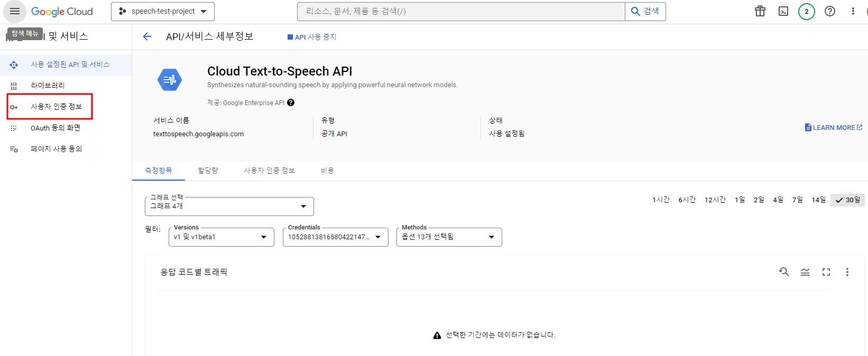Open speech-test-project project selector
The width and height of the screenshot is (868, 356).
163,11
